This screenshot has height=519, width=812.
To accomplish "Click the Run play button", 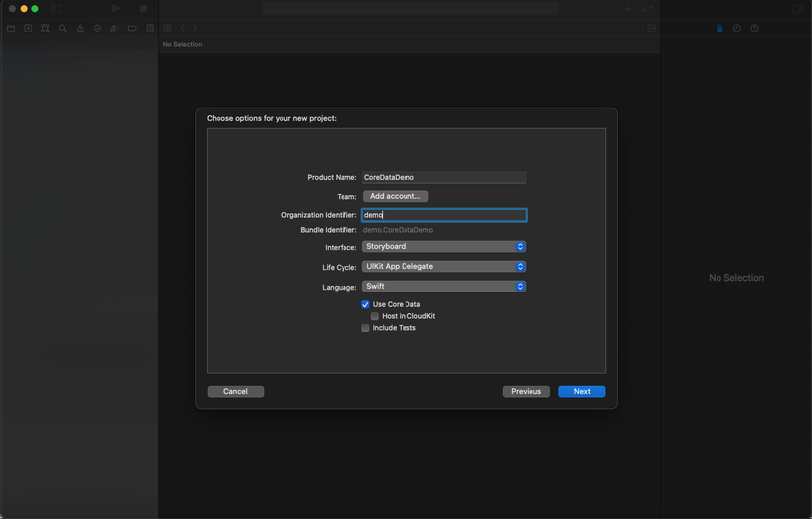I will 116,9.
